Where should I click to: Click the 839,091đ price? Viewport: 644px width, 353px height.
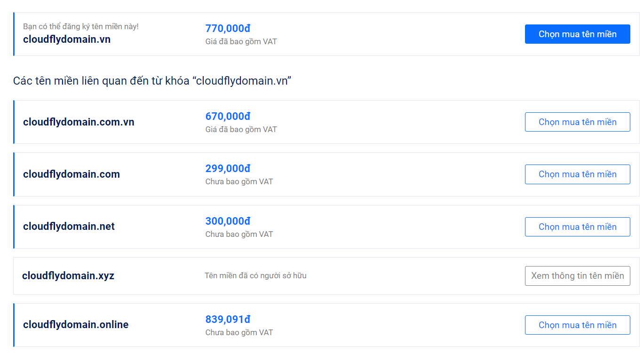(x=228, y=320)
